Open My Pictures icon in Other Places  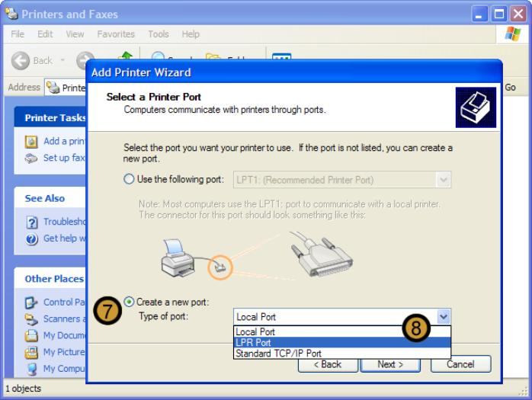click(x=31, y=352)
